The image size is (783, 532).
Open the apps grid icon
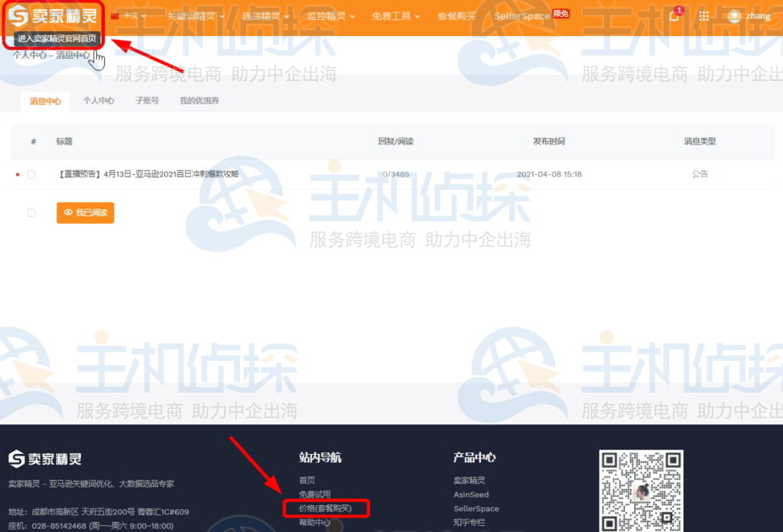coord(703,16)
